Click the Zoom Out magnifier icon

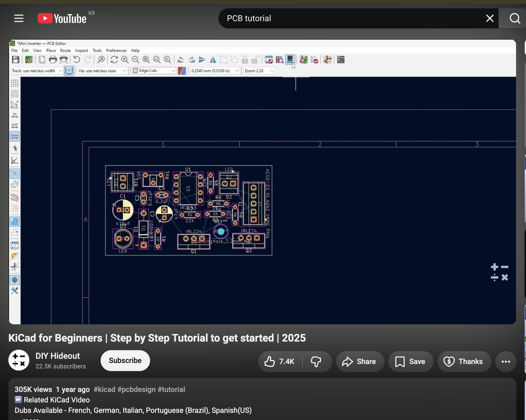tap(136, 60)
